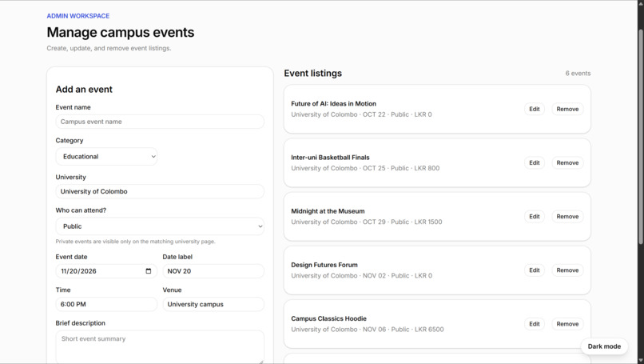644x364 pixels.
Task: Click the NOV 06 · Public · LKR 6500 details
Action: coord(403,330)
